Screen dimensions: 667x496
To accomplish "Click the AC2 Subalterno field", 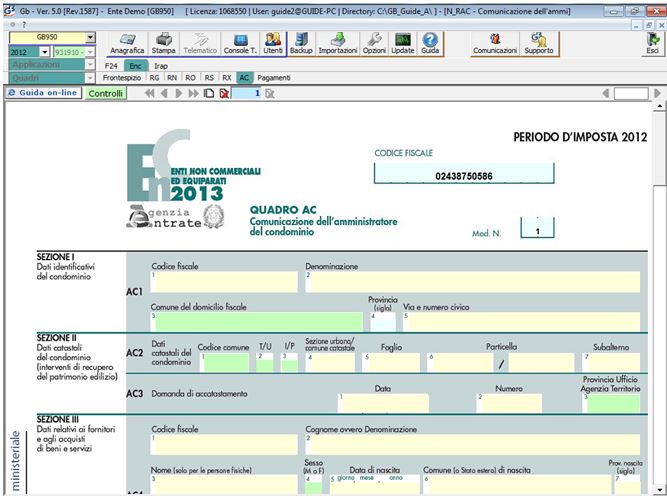I will [x=611, y=362].
